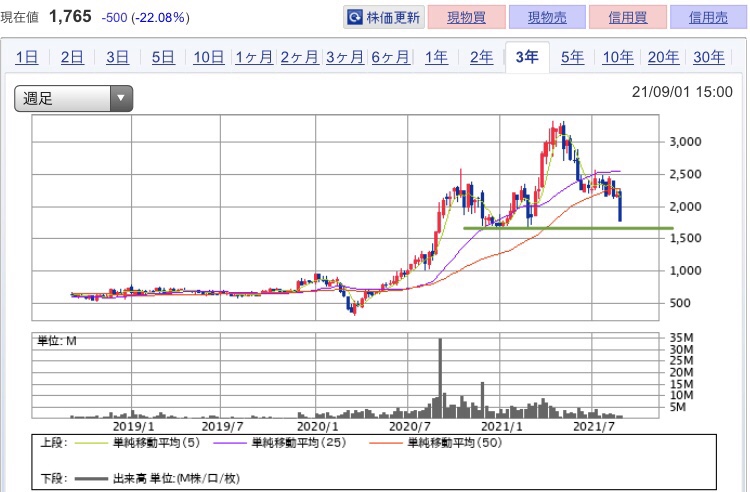Switch chart range to 2ヶ月

pyautogui.click(x=299, y=57)
